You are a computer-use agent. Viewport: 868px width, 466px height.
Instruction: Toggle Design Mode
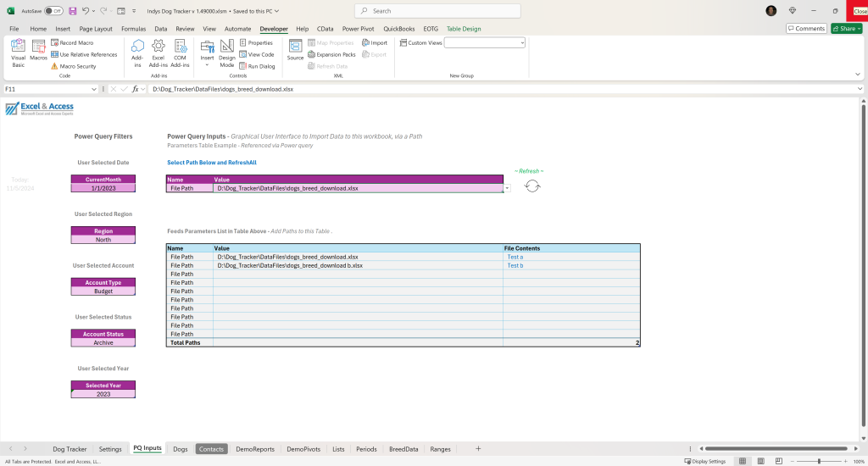(x=227, y=53)
